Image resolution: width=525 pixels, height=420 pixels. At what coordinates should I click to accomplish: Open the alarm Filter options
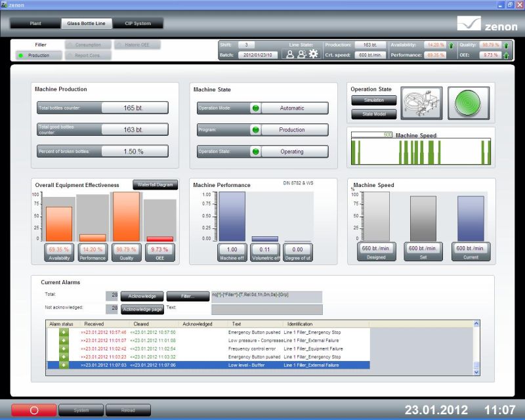click(x=186, y=297)
